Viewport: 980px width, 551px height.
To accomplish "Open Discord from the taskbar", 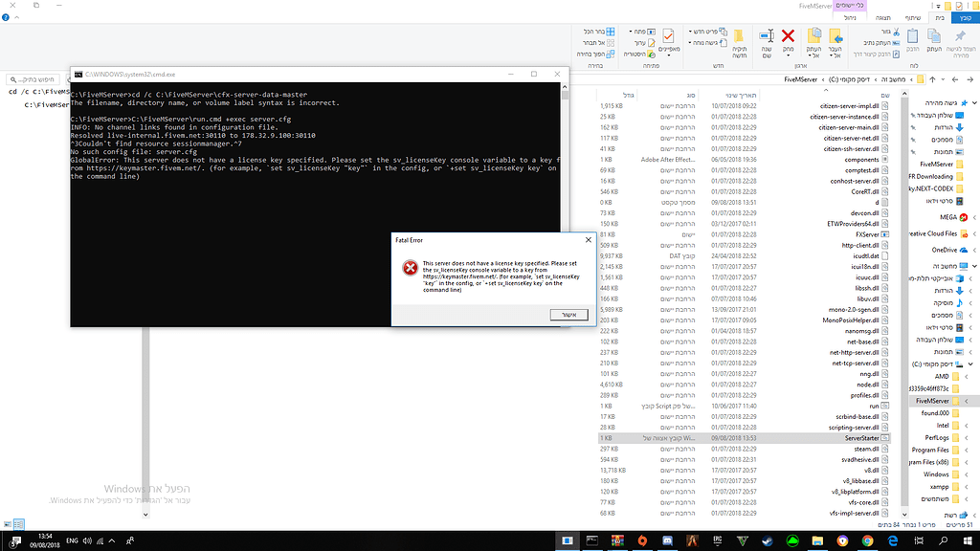I will point(665,541).
